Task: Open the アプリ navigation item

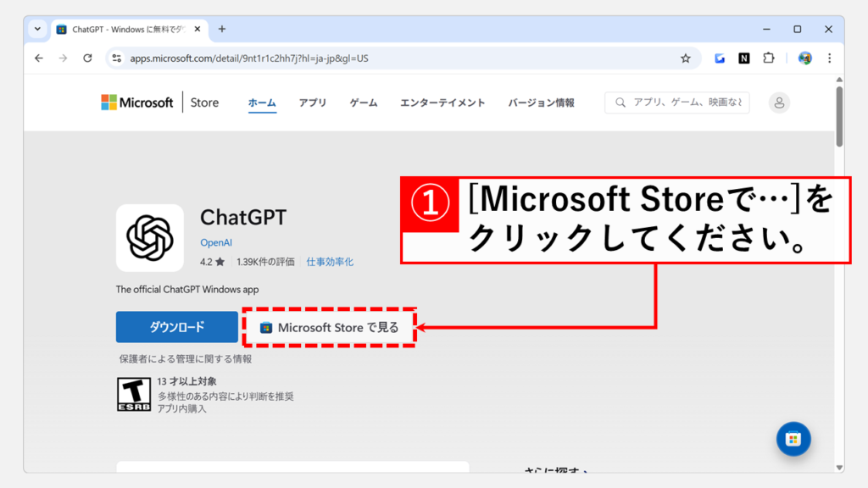Action: [313, 103]
